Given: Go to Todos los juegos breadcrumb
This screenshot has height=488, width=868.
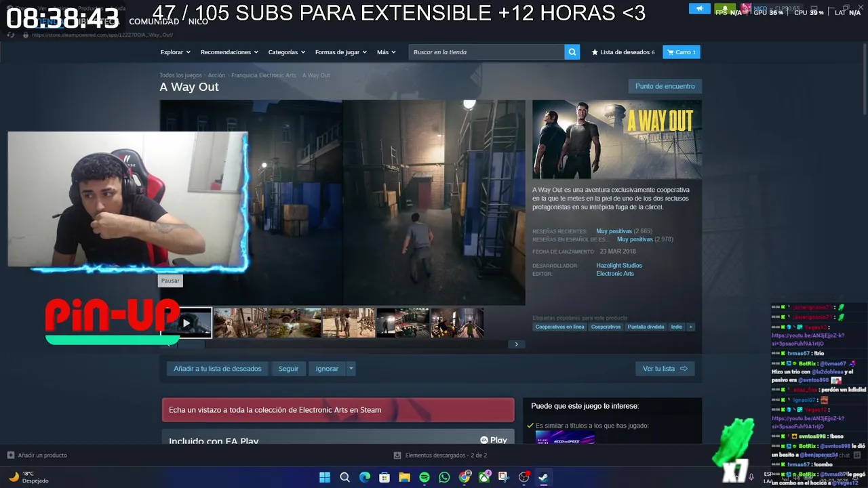Looking at the screenshot, I should pyautogui.click(x=180, y=75).
